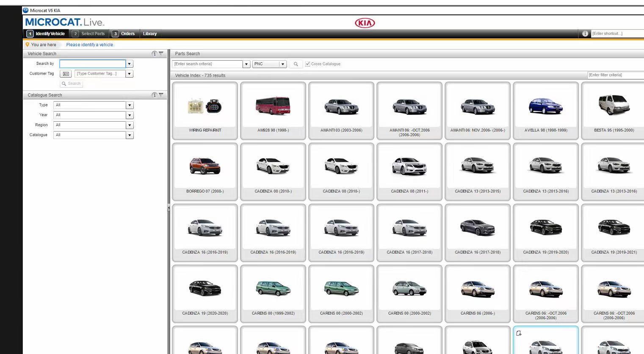Click the 'Please identify a vehicle' link
Viewport: 644px width, 354px height.
point(90,45)
